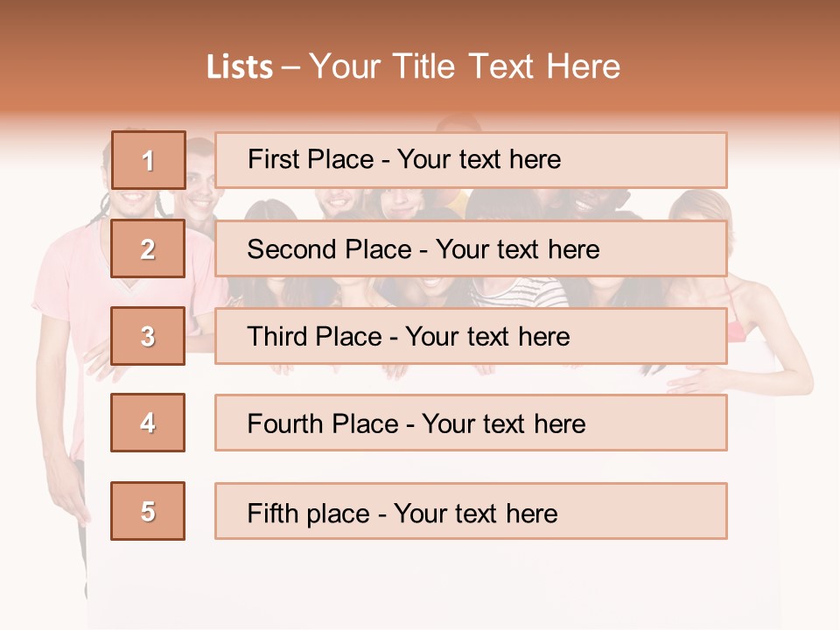Click 'Your Title Text Here' in header
The height and width of the screenshot is (630, 840).
coord(464,66)
